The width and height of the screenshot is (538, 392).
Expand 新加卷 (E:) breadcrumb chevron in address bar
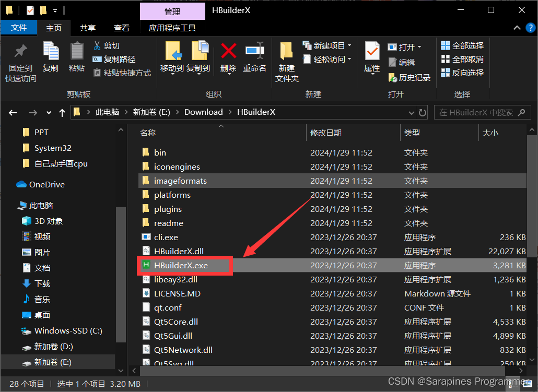click(177, 112)
